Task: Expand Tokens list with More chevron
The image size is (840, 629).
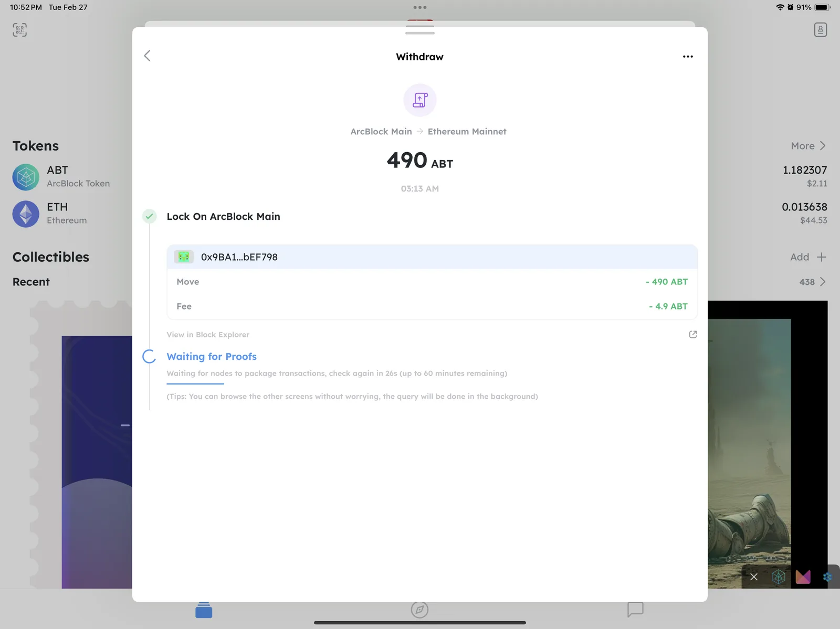Action: coord(823,146)
